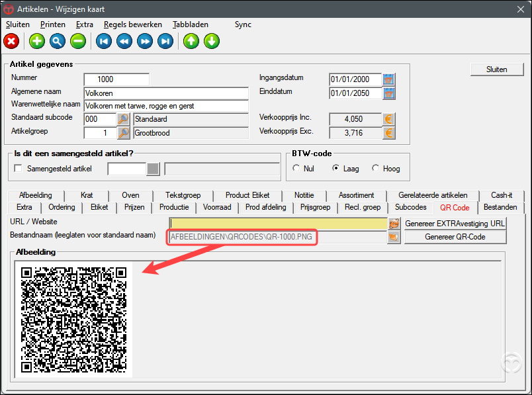Switch to the Ordering tab
This screenshot has width=532, height=395.
pos(62,207)
